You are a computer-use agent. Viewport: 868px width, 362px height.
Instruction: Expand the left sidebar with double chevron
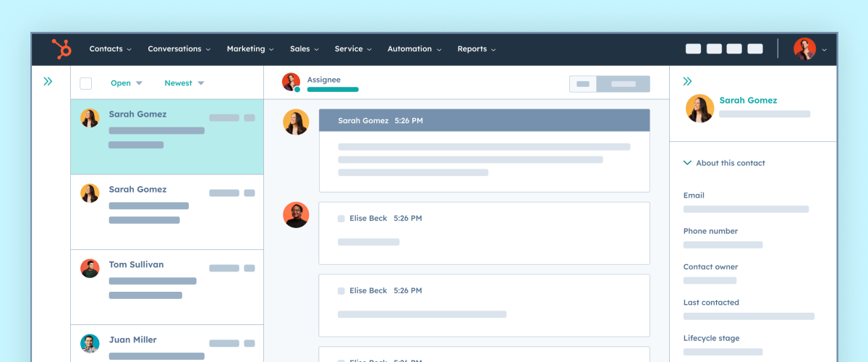[48, 82]
